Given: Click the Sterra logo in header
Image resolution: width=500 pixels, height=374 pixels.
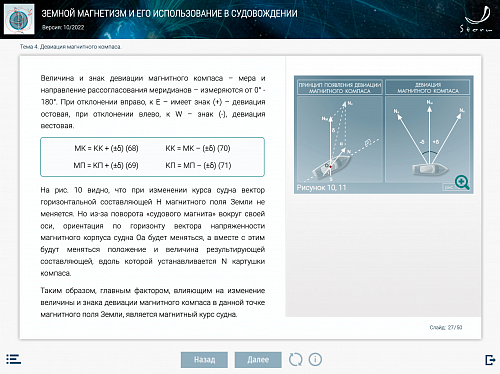Looking at the screenshot, I should 477,20.
